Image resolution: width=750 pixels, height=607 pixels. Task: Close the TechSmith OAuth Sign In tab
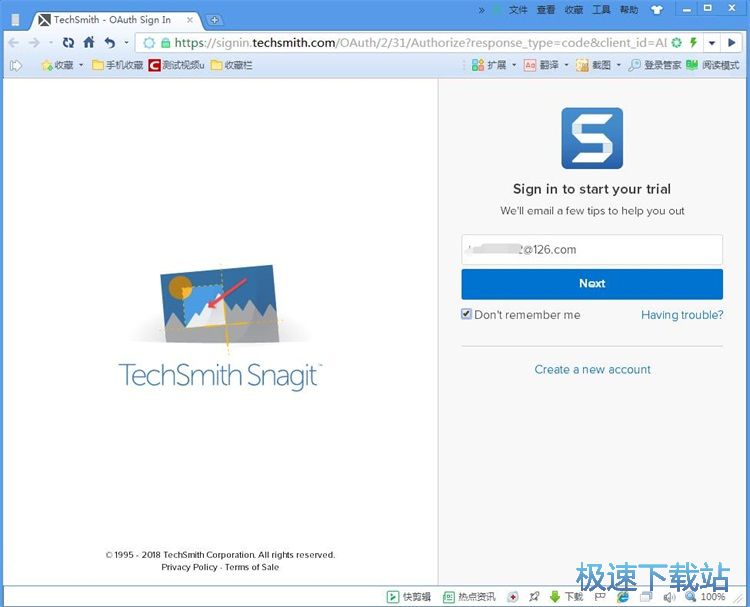[x=190, y=20]
